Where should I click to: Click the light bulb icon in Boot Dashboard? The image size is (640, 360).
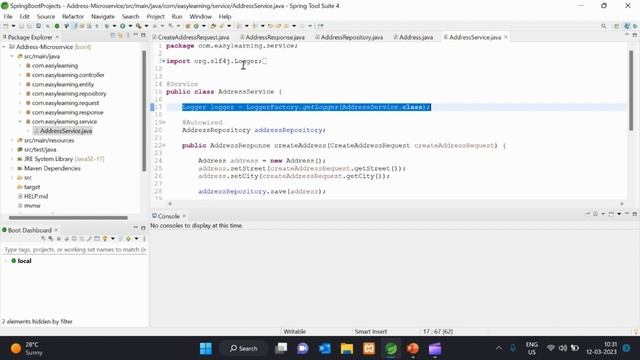coord(105,238)
